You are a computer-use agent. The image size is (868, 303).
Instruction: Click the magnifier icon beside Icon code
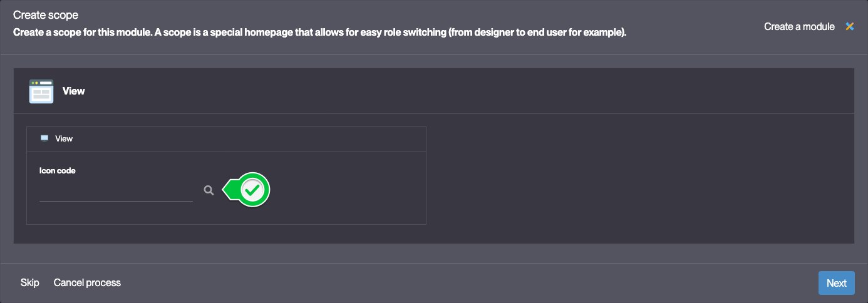point(209,190)
